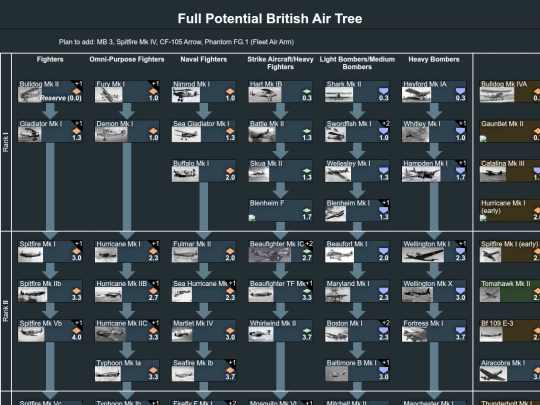Click the Spitfire Mk Vb 4.0 rating value
The height and width of the screenshot is (405, 540).
tap(76, 337)
